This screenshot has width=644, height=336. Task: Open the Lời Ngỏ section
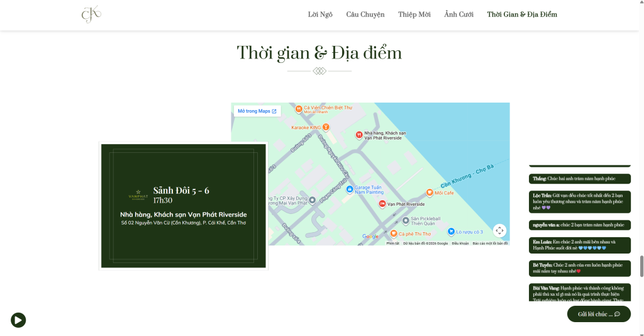(320, 14)
